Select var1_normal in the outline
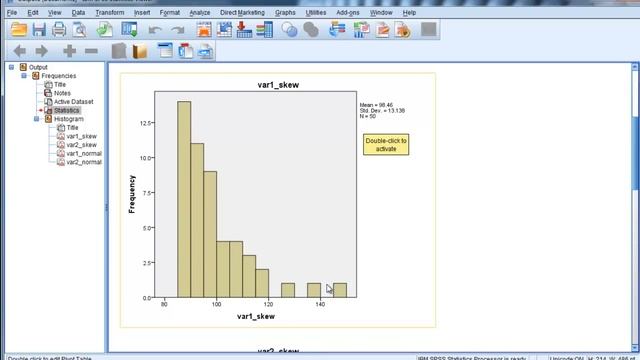640x360 pixels. pos(84,153)
